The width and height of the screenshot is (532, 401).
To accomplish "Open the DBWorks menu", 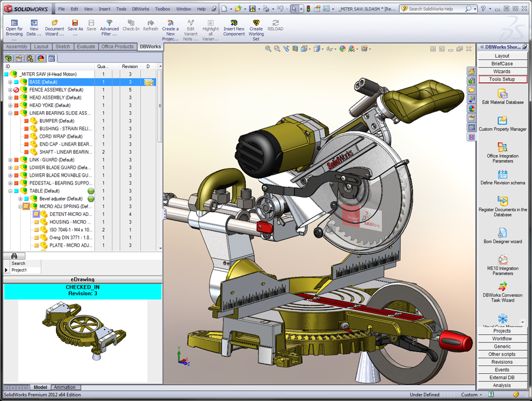I will pyautogui.click(x=141, y=9).
